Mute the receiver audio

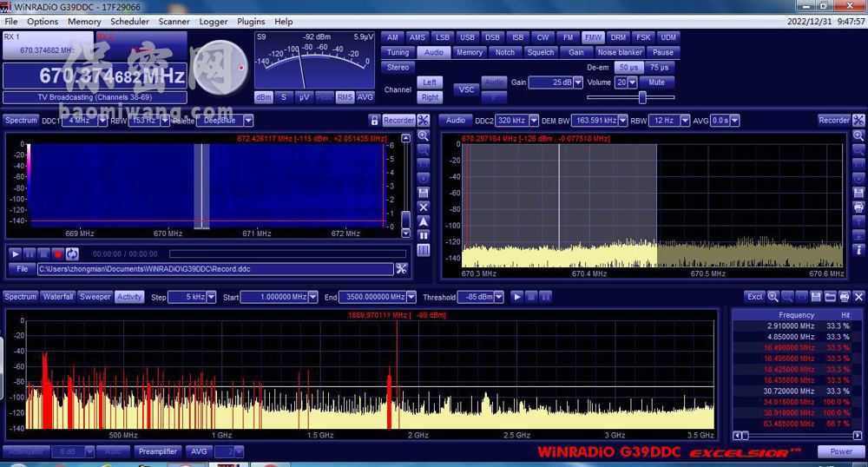coord(656,82)
